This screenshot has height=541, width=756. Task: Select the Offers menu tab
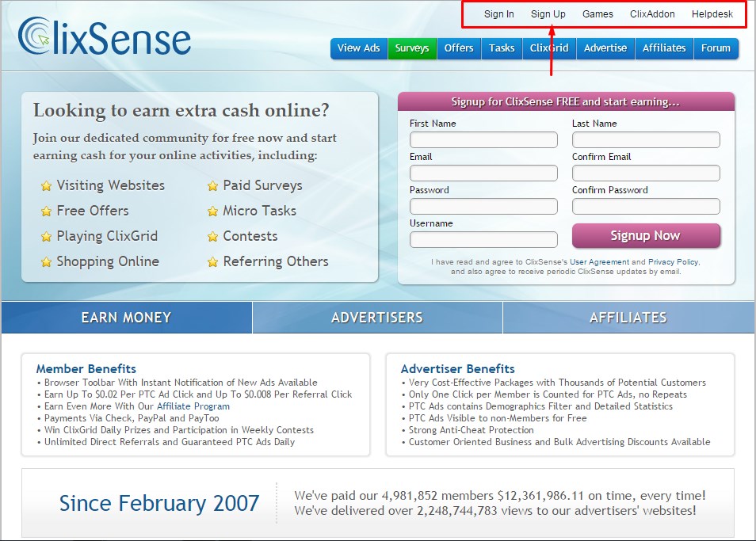459,48
